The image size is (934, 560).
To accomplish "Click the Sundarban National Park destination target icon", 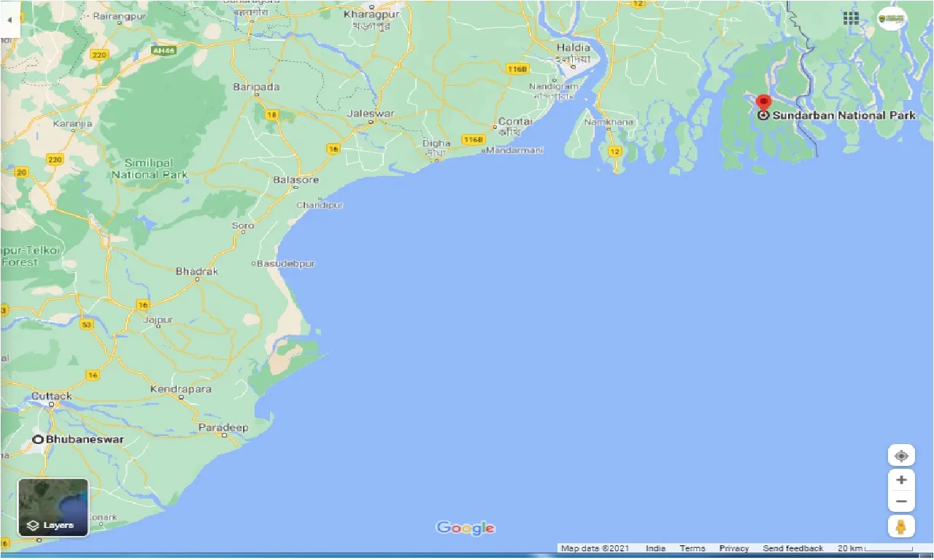I will pos(763,115).
